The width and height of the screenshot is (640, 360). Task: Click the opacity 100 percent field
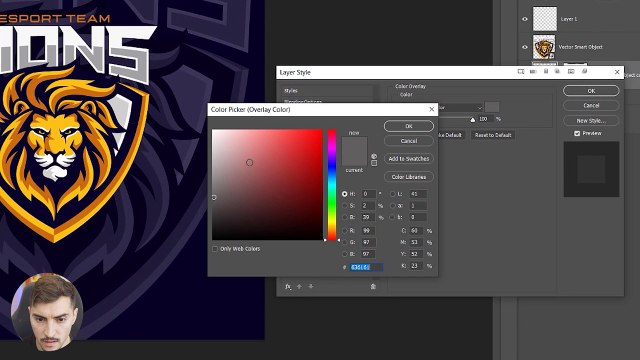coord(485,119)
